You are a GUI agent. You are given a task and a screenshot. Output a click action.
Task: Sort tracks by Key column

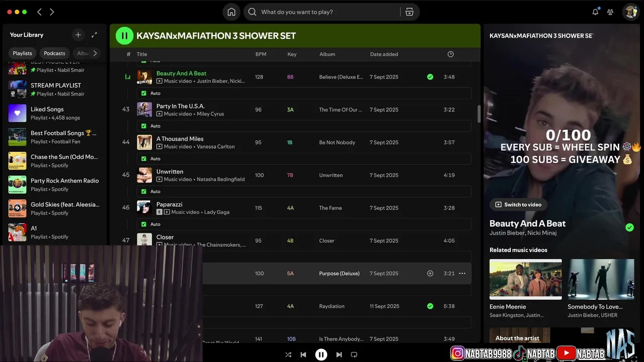(292, 54)
